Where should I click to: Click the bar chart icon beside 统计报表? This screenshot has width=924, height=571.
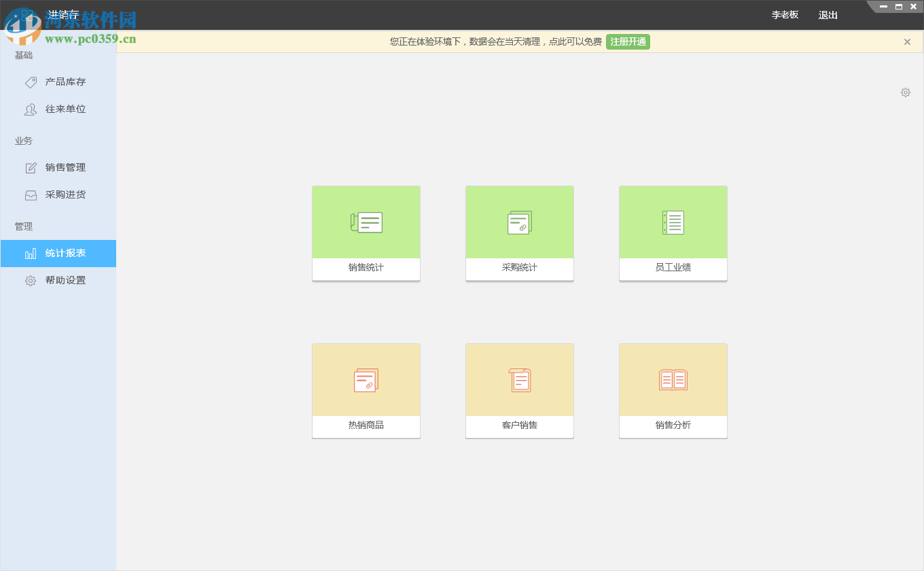pos(31,254)
